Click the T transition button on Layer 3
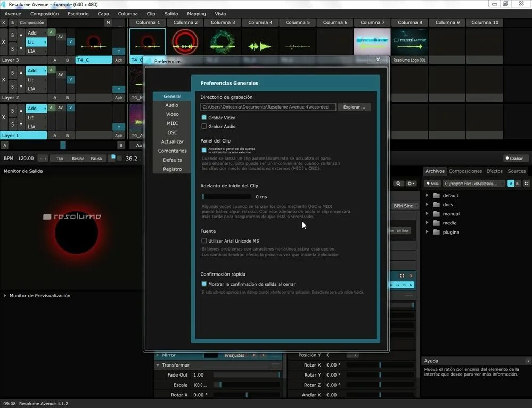This screenshot has height=408, width=532. (x=119, y=52)
